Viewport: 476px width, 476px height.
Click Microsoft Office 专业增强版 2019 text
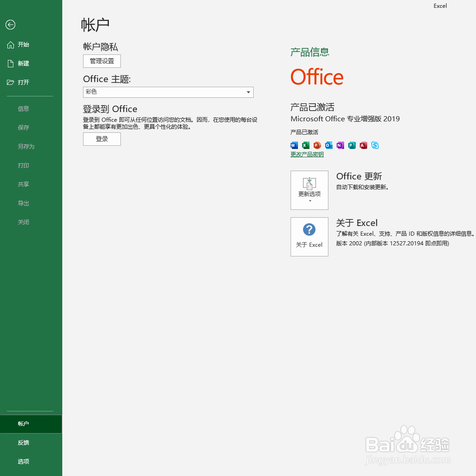pyautogui.click(x=345, y=119)
